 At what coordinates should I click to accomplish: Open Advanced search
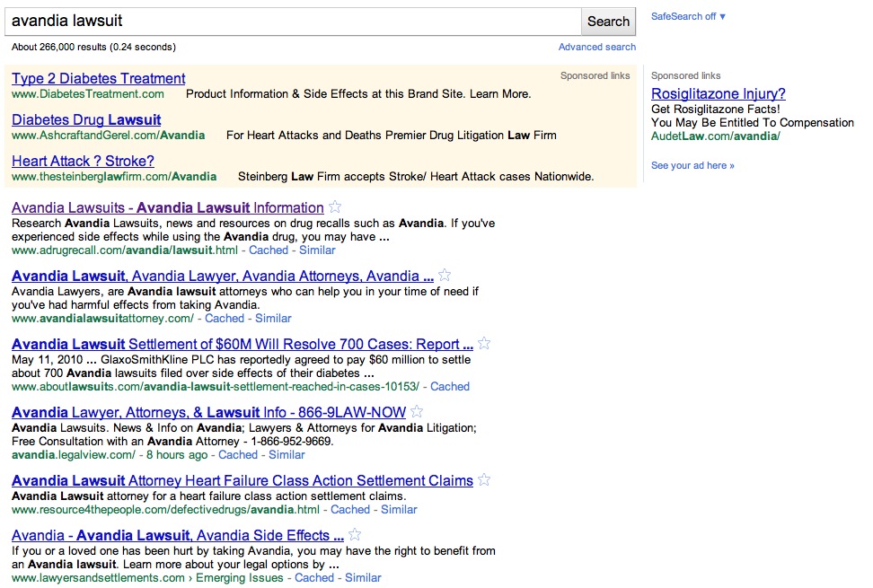pyautogui.click(x=597, y=48)
